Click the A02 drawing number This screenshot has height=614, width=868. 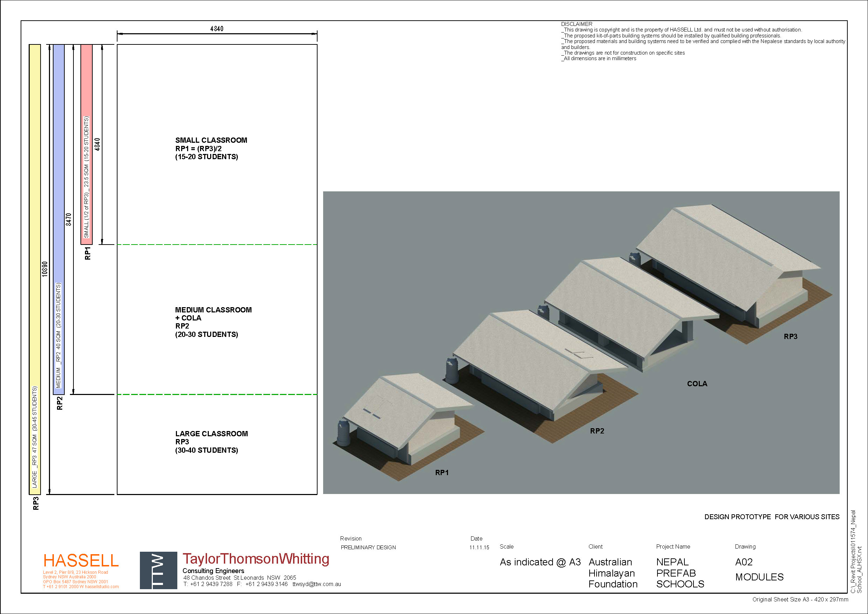coord(744,562)
